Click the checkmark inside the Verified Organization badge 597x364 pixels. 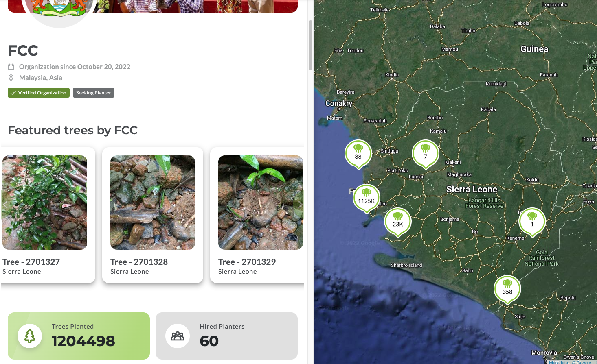pyautogui.click(x=13, y=93)
